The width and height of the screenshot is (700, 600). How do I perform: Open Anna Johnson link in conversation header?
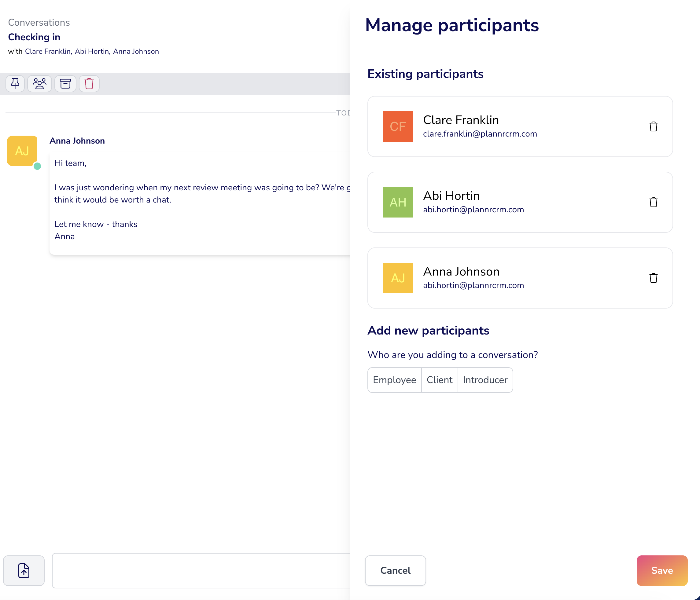point(136,51)
